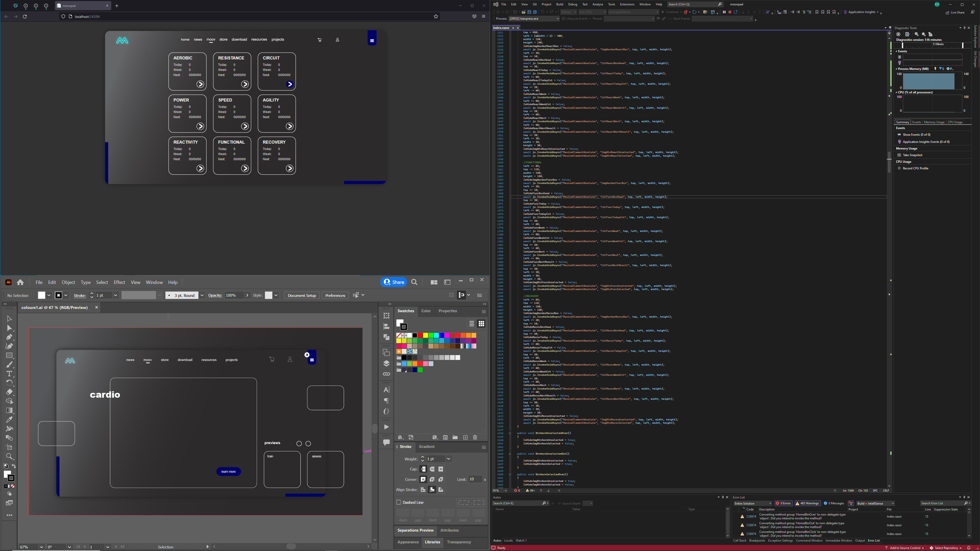Select the Eraser tool in Illustrator

click(9, 392)
